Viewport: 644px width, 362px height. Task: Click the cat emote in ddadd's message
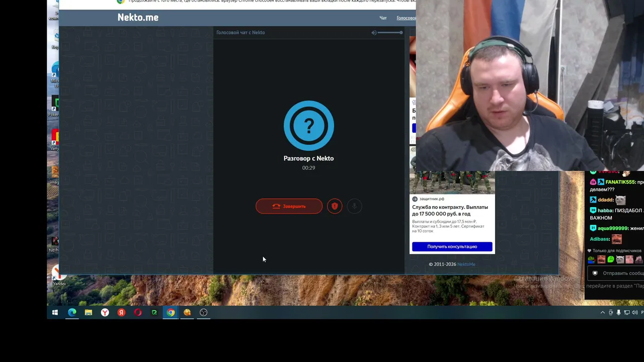[x=620, y=200]
